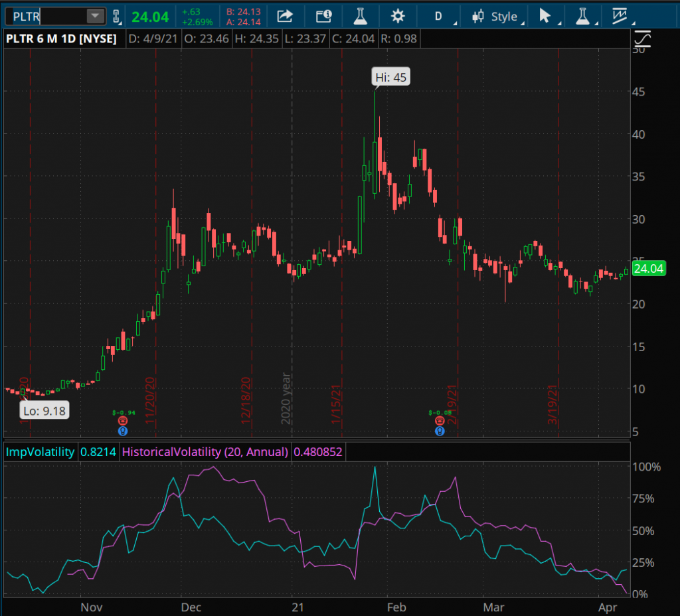Click the 1/15/21 expiration date marker
Screen dimensions: 680x616
click(x=336, y=405)
